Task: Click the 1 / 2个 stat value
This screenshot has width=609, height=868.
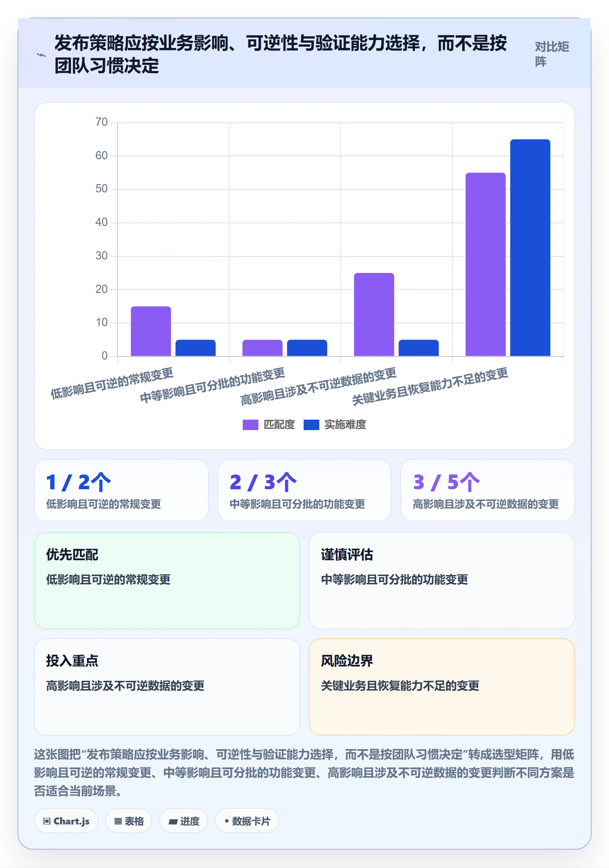Action: [78, 482]
